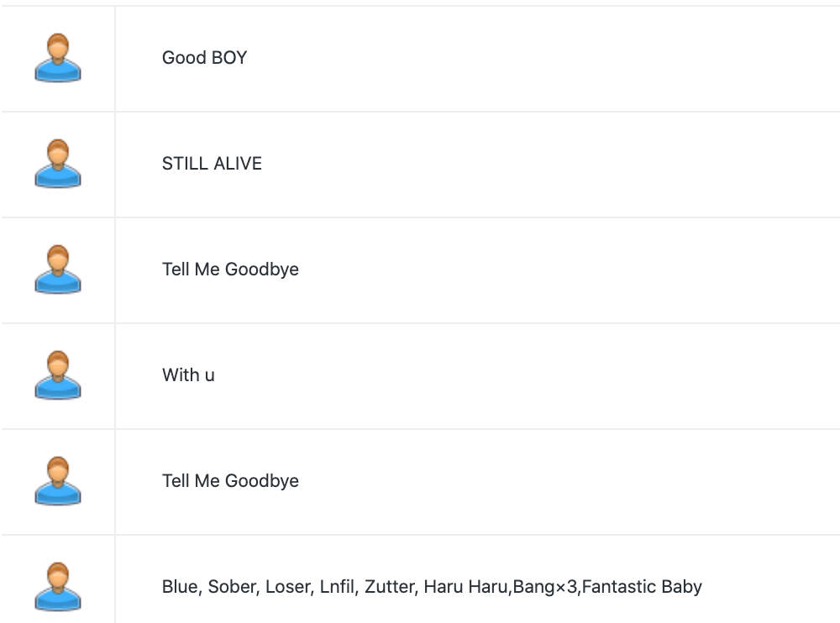
Task: Select the first Tell Me Goodbye entry
Action: [230, 270]
